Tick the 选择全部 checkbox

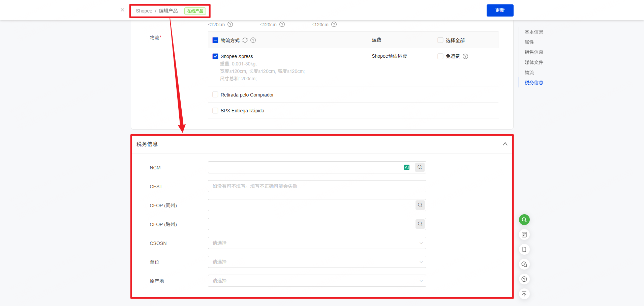440,40
